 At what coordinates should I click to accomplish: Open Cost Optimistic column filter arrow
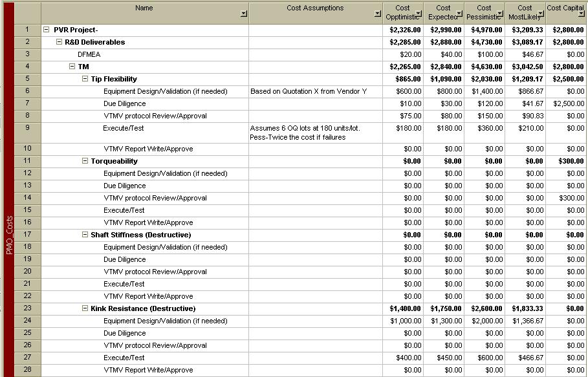(x=419, y=14)
